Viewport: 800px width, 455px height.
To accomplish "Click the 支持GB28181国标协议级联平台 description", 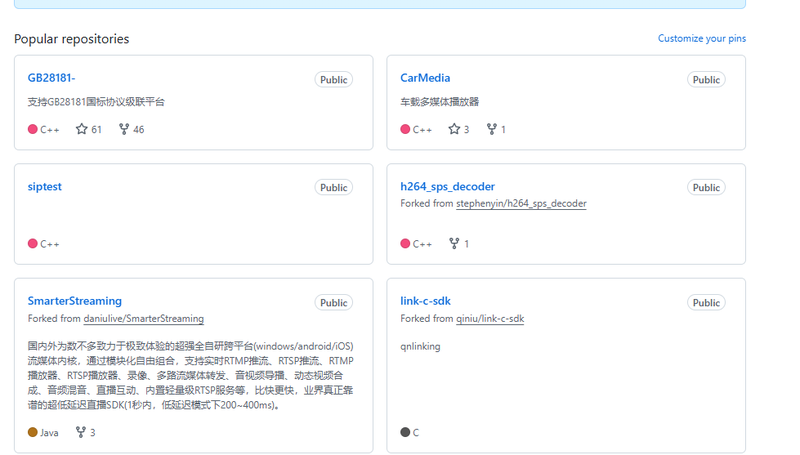I will point(96,102).
